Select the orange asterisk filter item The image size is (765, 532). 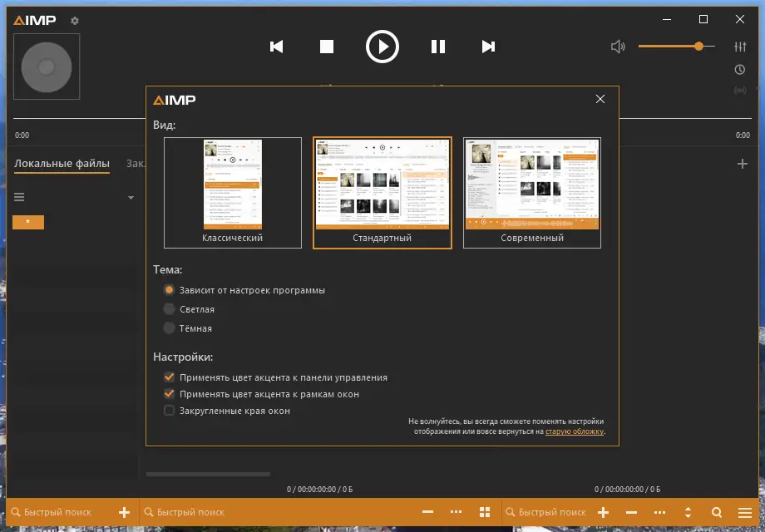coord(27,222)
